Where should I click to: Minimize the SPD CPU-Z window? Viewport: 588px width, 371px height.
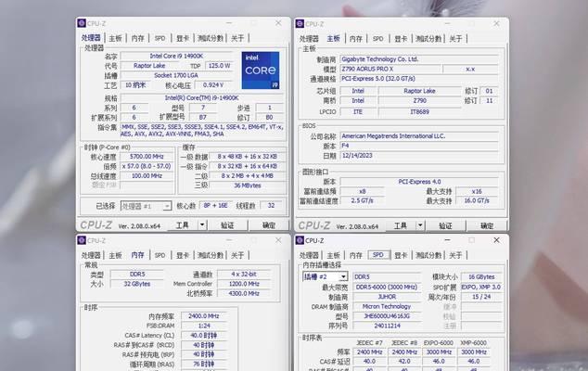click(x=447, y=240)
